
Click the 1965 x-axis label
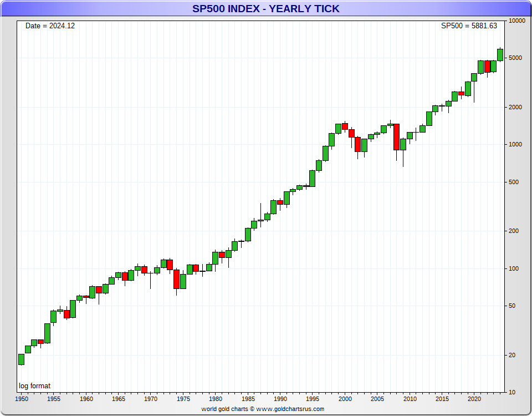[119, 399]
